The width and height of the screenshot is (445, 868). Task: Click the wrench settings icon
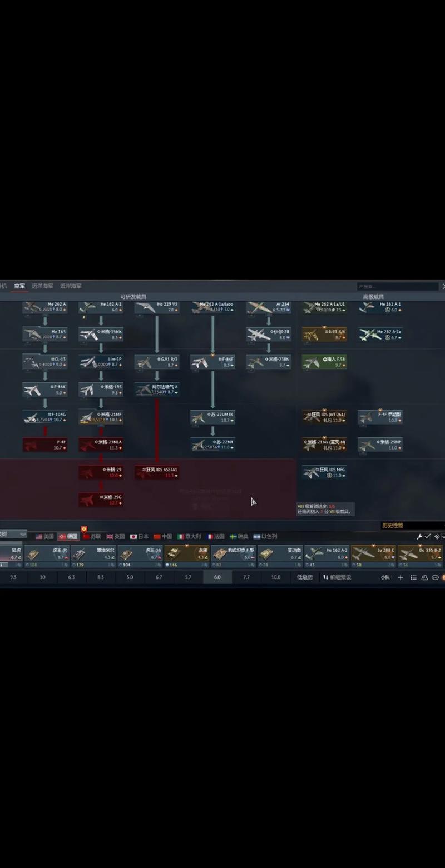tap(419, 536)
